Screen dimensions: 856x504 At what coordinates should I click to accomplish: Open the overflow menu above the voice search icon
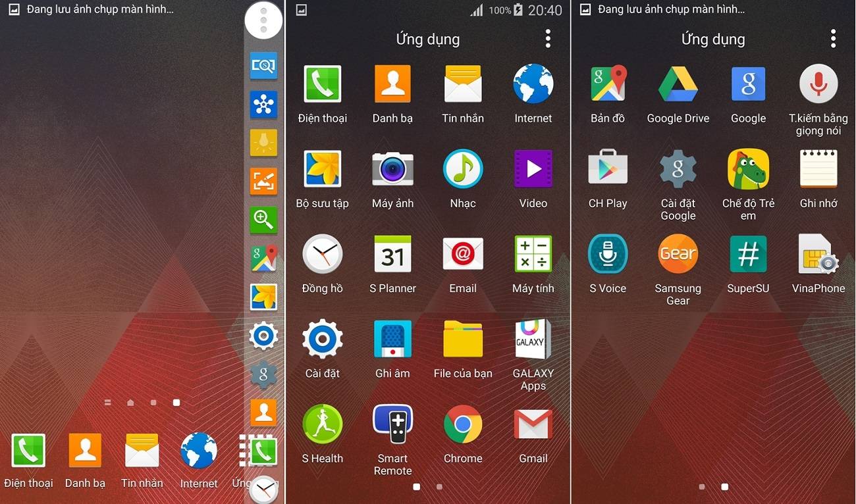pyautogui.click(x=833, y=39)
